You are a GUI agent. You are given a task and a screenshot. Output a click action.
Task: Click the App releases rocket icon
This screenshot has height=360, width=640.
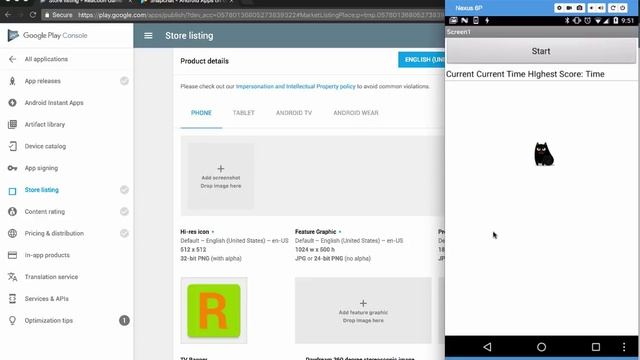pos(12,81)
